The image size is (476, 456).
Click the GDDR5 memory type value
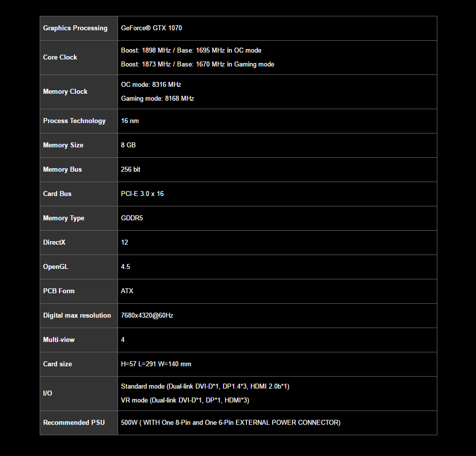[132, 218]
